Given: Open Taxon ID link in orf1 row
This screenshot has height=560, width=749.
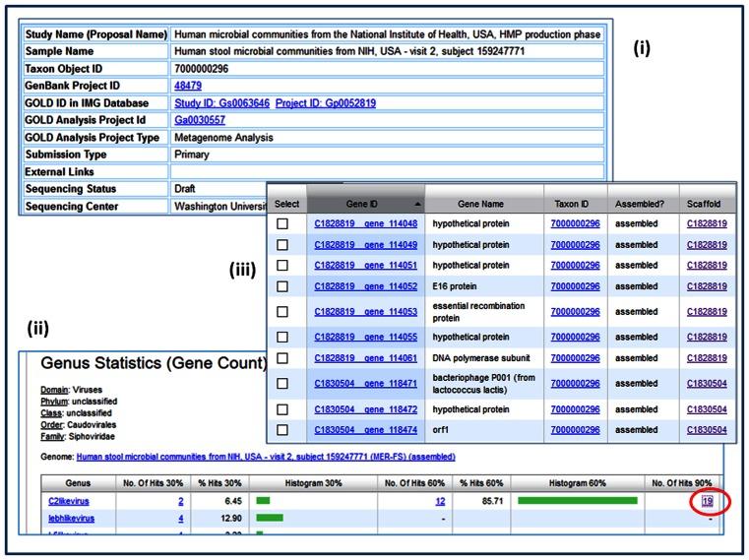Looking at the screenshot, I should (575, 429).
